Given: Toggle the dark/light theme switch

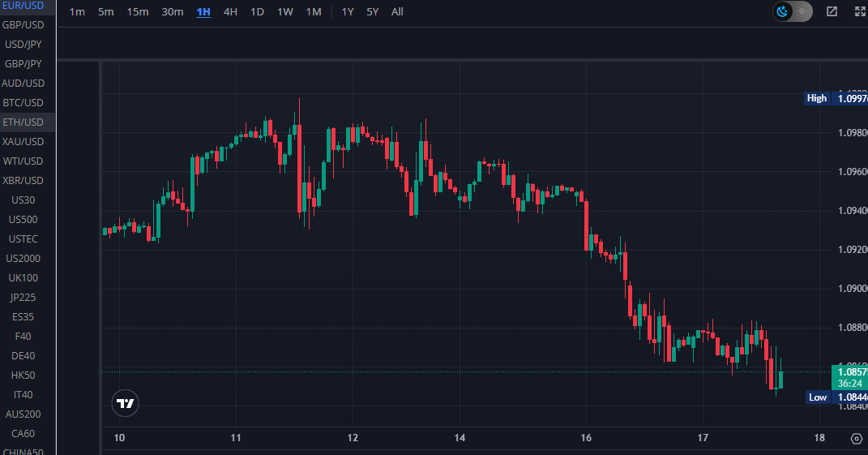Looking at the screenshot, I should (x=792, y=11).
